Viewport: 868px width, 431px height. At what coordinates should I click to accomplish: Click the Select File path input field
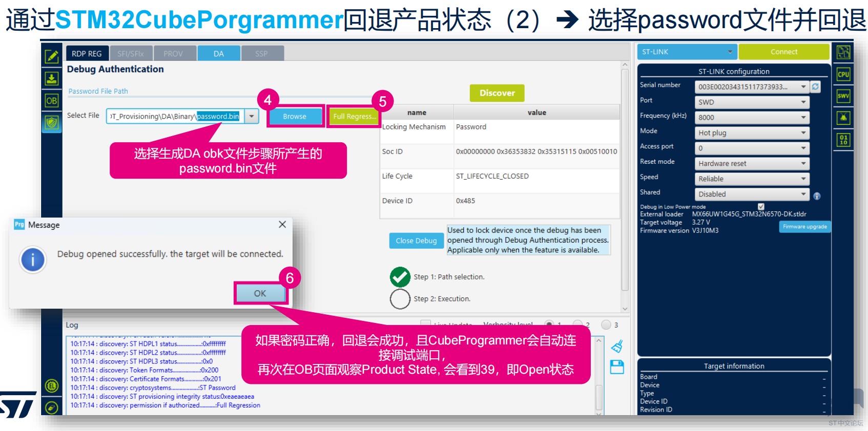point(175,116)
